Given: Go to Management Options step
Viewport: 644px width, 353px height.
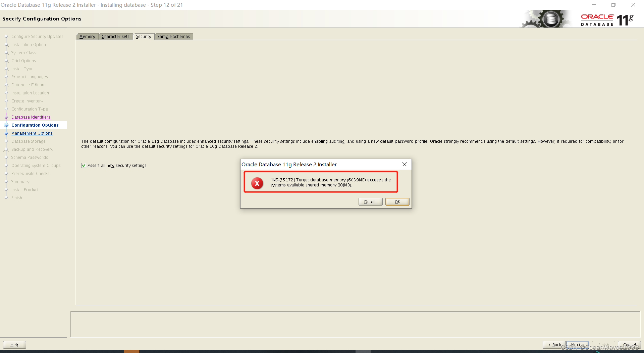Looking at the screenshot, I should tap(32, 133).
